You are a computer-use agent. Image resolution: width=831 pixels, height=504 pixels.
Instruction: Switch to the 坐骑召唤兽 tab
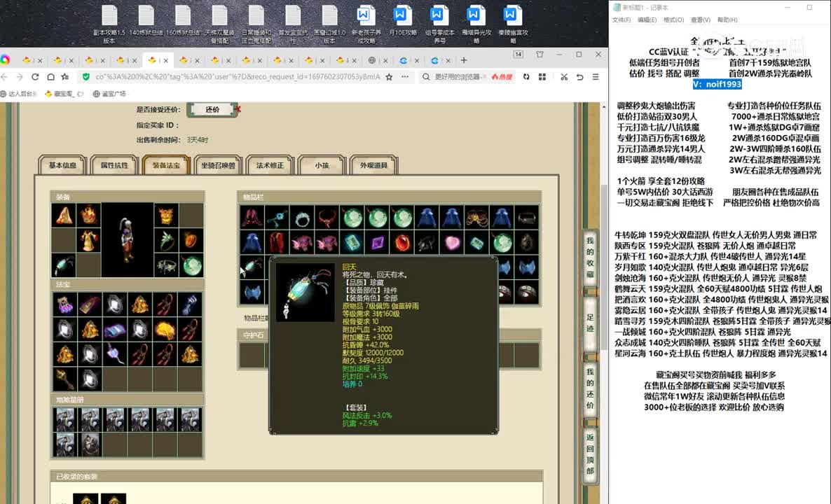218,165
